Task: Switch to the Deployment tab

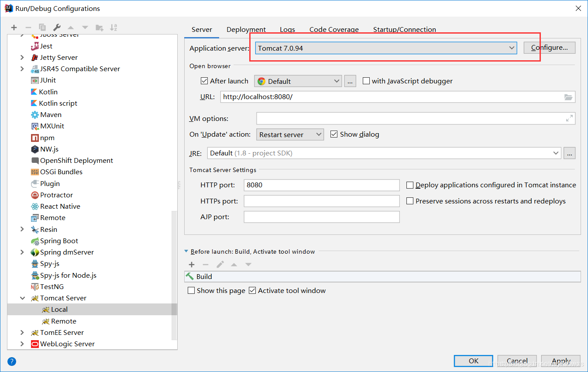Action: tap(246, 29)
